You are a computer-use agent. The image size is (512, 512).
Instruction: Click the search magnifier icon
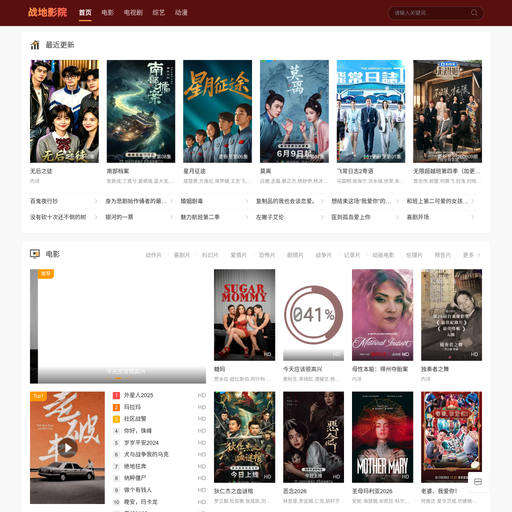(474, 13)
